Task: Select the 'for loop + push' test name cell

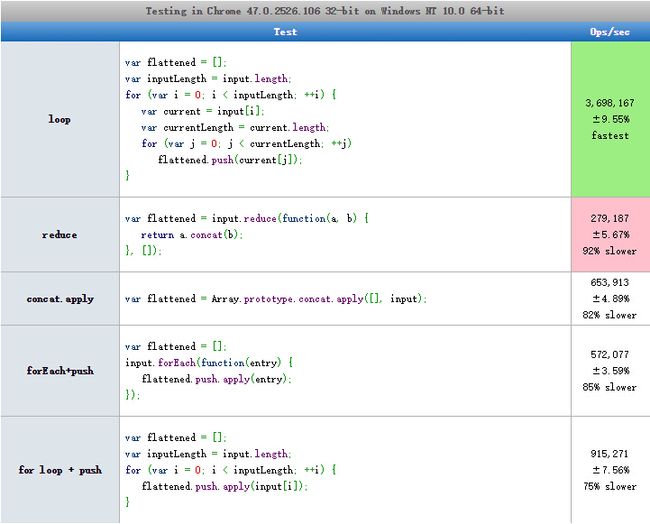Action: [60, 470]
